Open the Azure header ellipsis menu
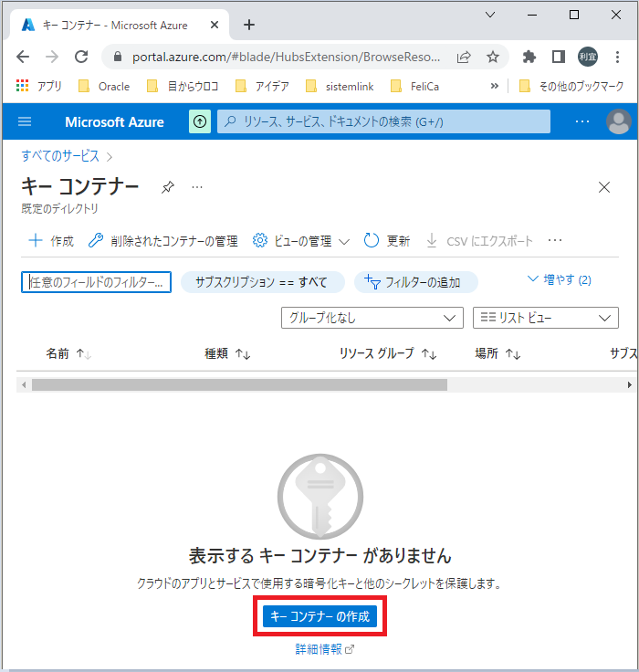 click(x=582, y=121)
